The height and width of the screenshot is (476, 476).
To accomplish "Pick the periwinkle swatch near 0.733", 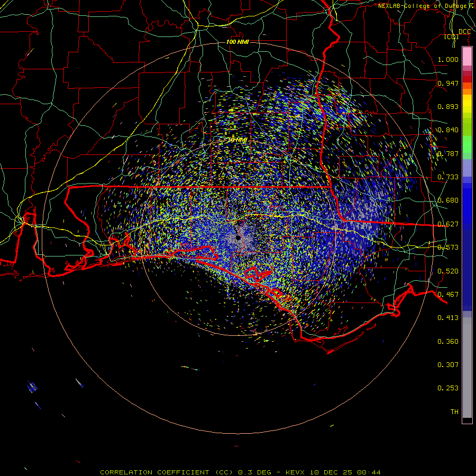I will (x=467, y=168).
